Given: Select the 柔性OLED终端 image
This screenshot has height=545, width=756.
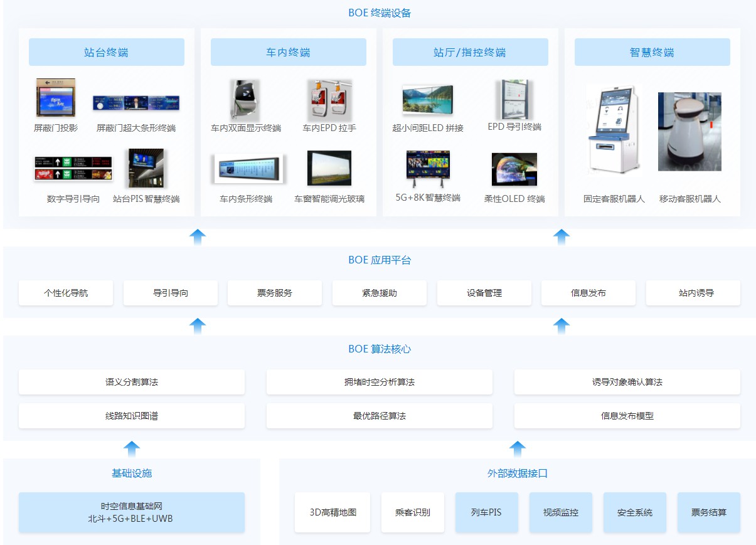Looking at the screenshot, I should click(514, 169).
